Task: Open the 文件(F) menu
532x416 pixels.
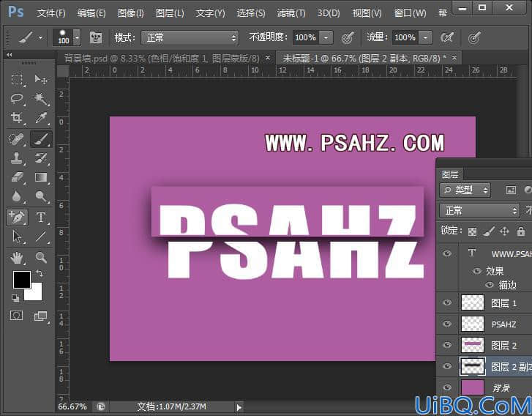Action: pyautogui.click(x=51, y=13)
